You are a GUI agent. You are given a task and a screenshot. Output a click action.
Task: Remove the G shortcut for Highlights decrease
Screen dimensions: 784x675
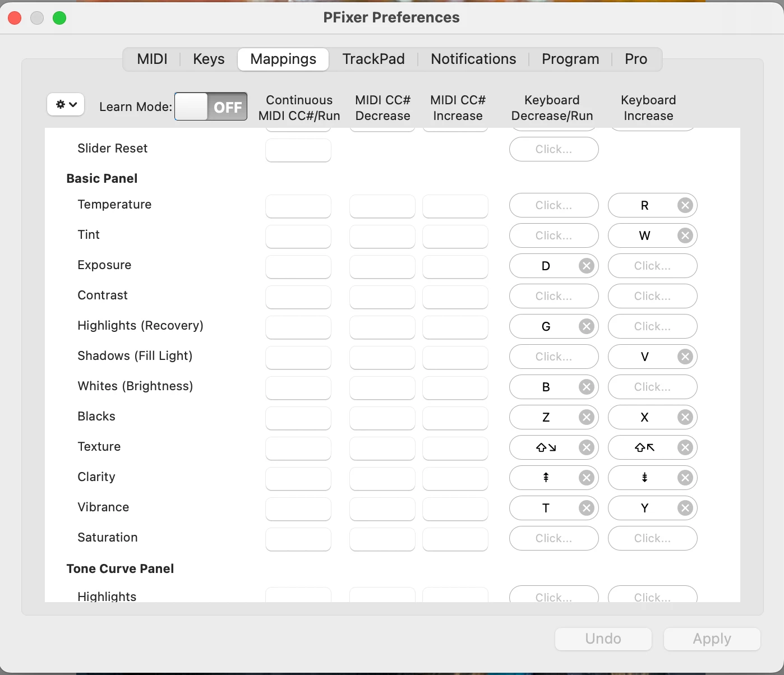(586, 326)
